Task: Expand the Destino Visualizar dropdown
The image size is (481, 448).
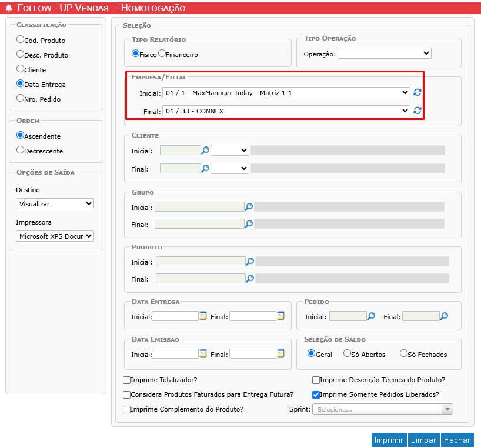Action: [55, 204]
